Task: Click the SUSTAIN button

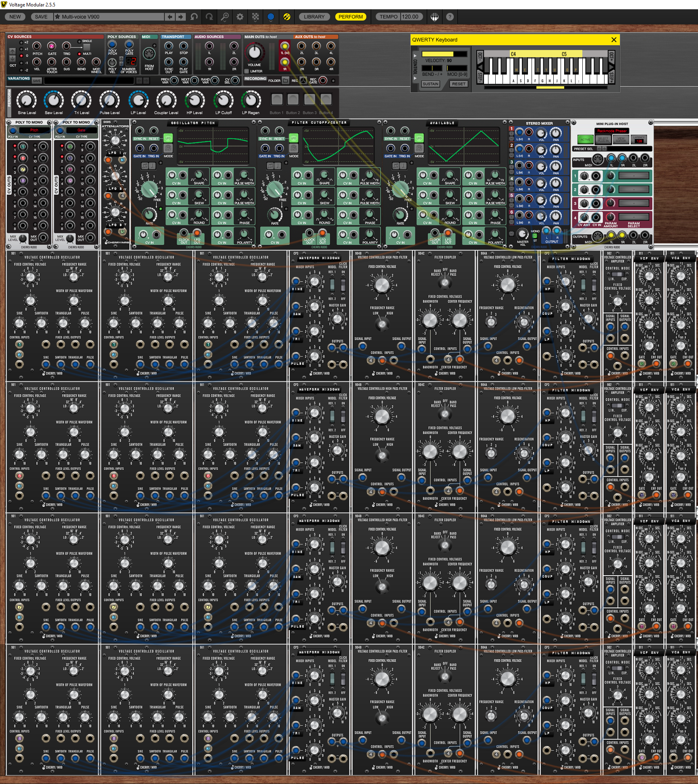Action: pos(430,84)
